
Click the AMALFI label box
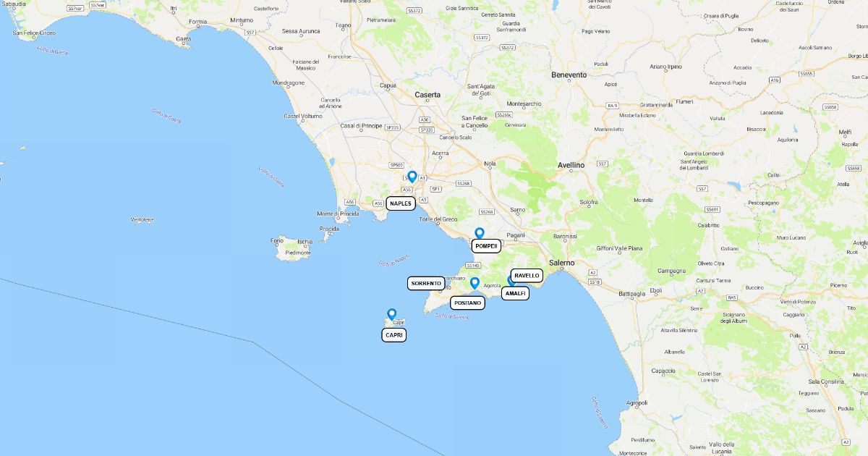(x=516, y=293)
